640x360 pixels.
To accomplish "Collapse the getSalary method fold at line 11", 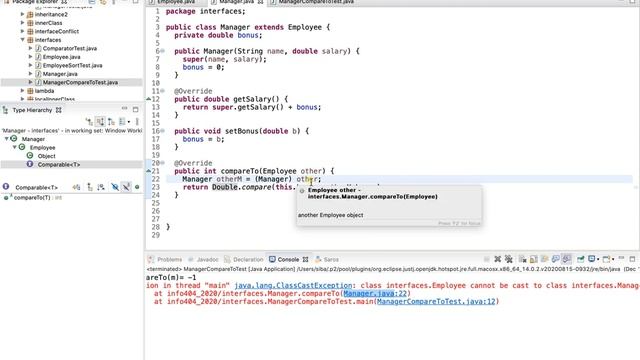I will [162, 91].
